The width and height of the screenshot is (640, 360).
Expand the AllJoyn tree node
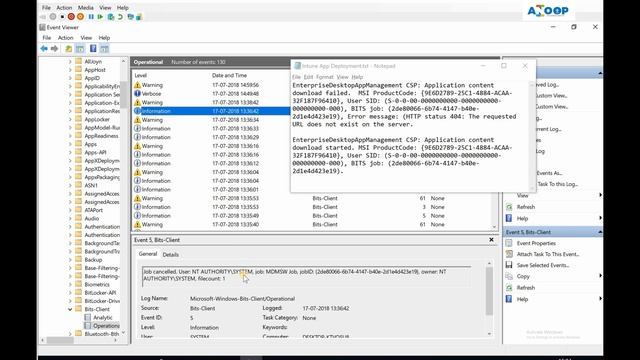tap(70, 62)
